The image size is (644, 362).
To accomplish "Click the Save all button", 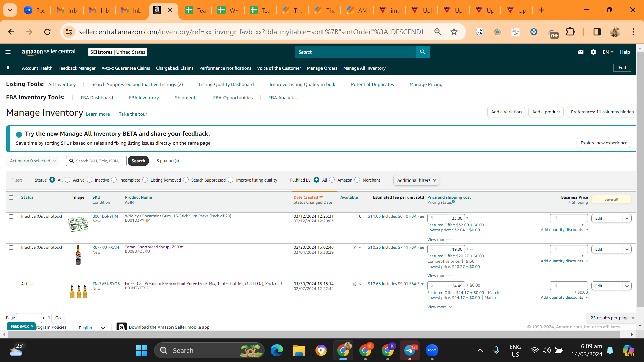I will (611, 199).
